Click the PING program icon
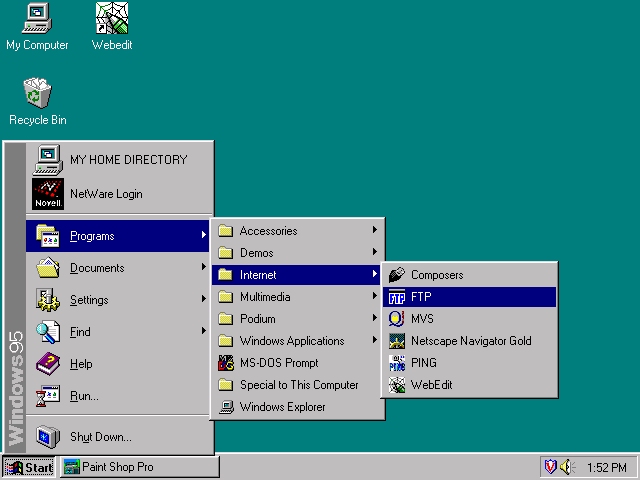Viewport: 640px width, 480px height. [397, 363]
